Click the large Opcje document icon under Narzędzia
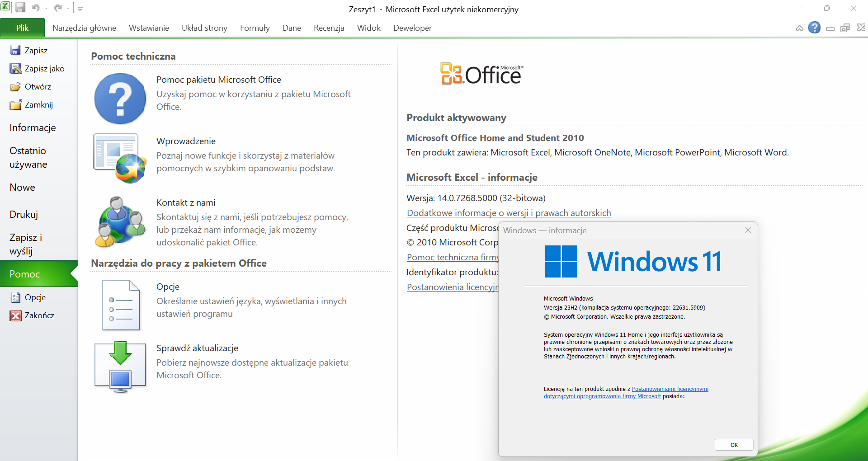 pos(121,305)
